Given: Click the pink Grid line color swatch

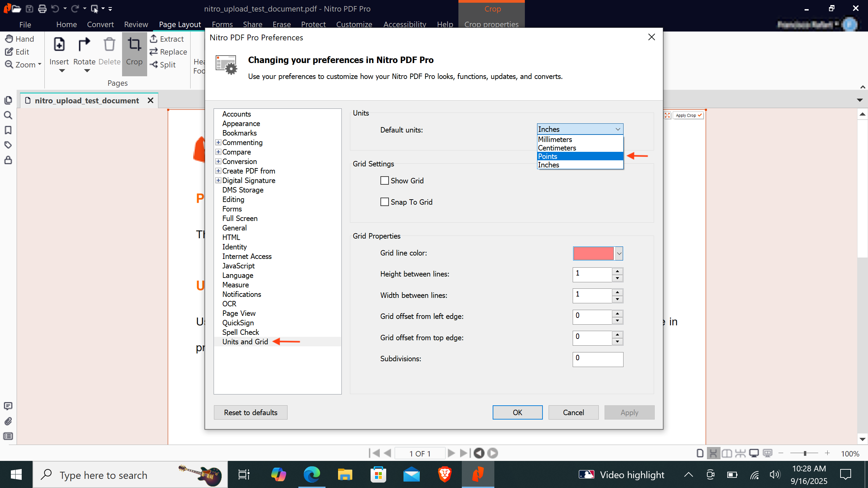Looking at the screenshot, I should tap(593, 253).
